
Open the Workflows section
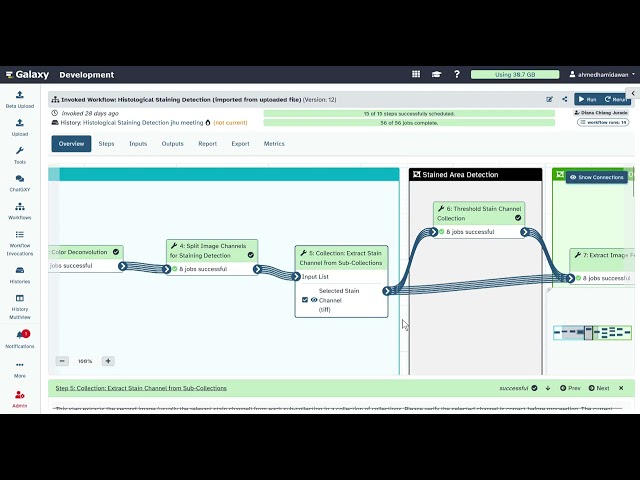tap(20, 211)
